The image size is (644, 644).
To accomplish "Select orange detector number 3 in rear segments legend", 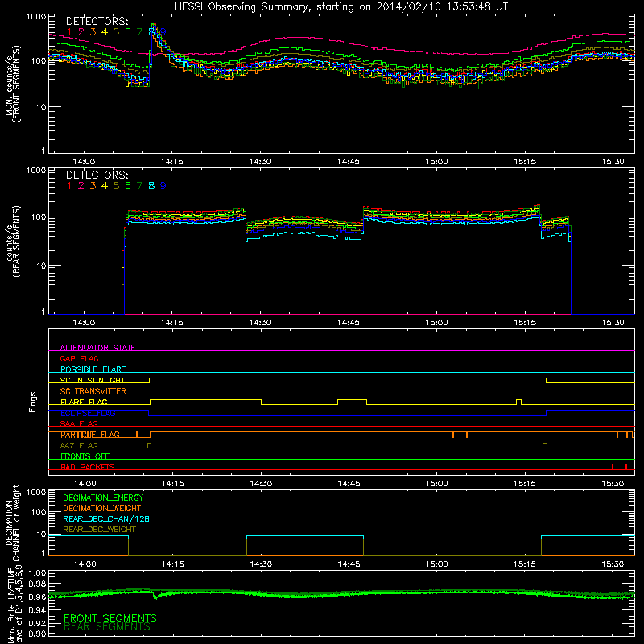I will coord(93,186).
